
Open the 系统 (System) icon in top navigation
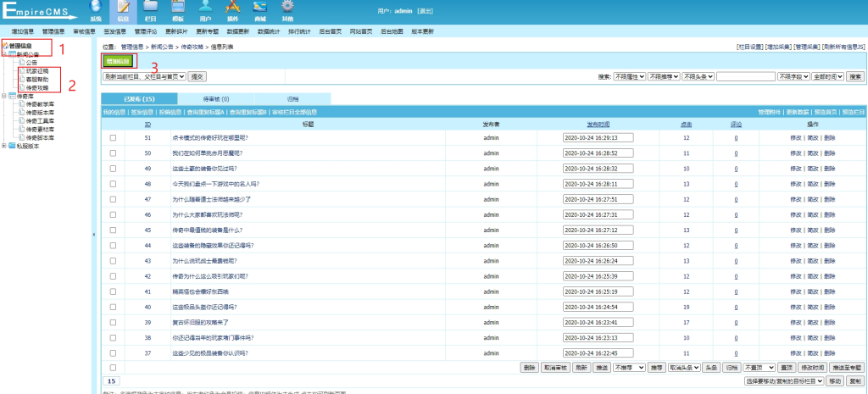point(96,10)
